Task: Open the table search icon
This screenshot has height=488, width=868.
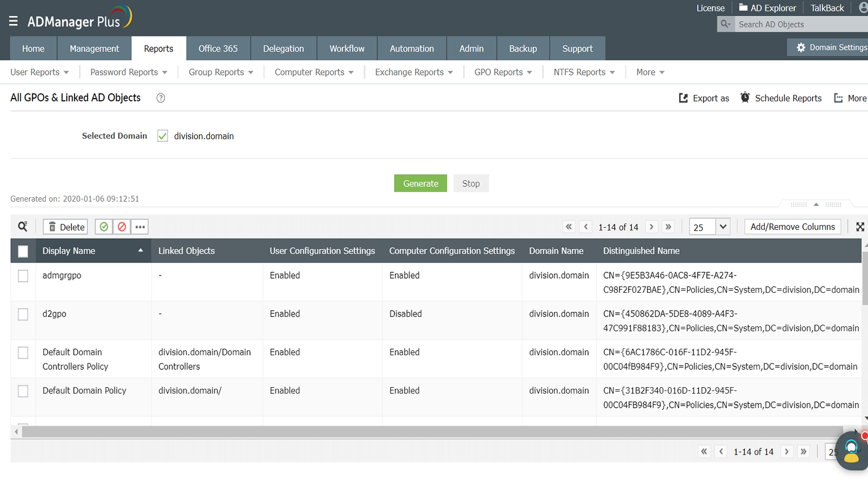Action: [x=23, y=227]
